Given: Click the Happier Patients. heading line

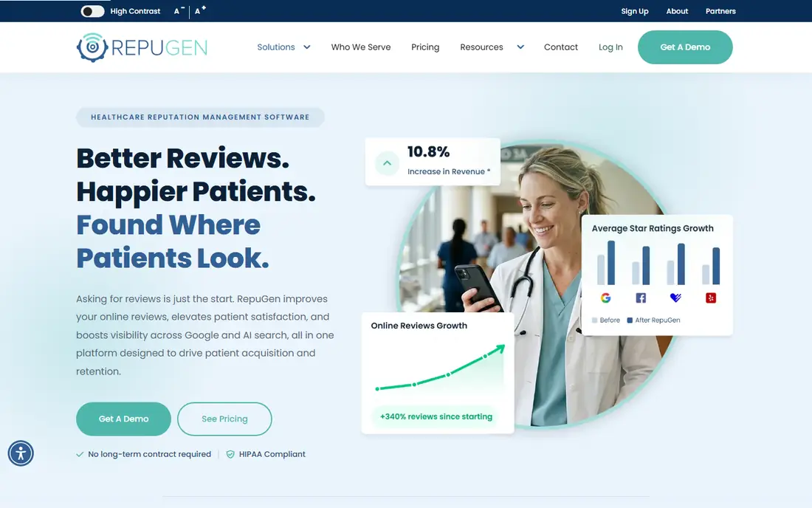Looking at the screenshot, I should click(x=196, y=191).
